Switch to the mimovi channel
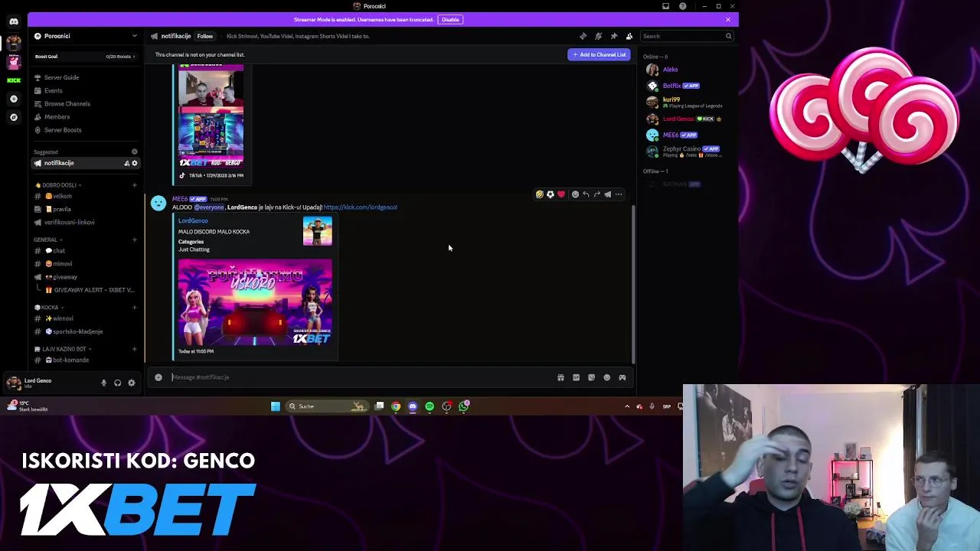Viewport: 980px width, 551px height. coord(84,263)
